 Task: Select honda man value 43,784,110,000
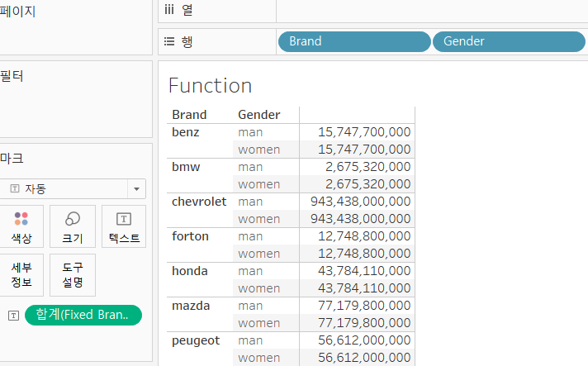(364, 271)
